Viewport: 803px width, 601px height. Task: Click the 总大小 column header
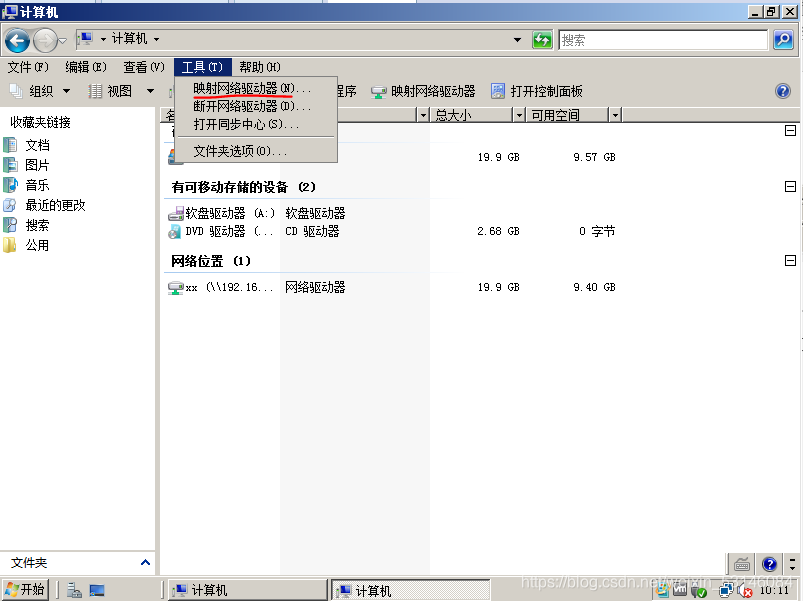click(x=470, y=115)
